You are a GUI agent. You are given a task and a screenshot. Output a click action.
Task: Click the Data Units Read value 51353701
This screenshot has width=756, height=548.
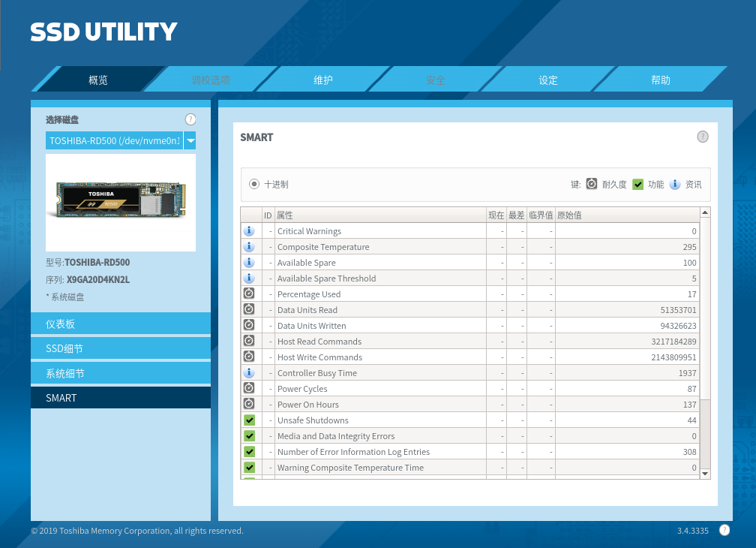[x=678, y=310]
